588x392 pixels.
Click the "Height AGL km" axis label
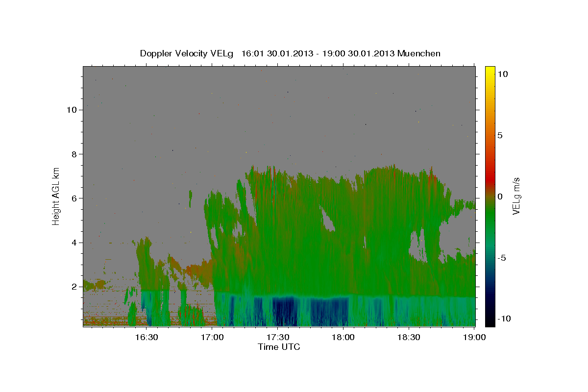[x=56, y=196]
